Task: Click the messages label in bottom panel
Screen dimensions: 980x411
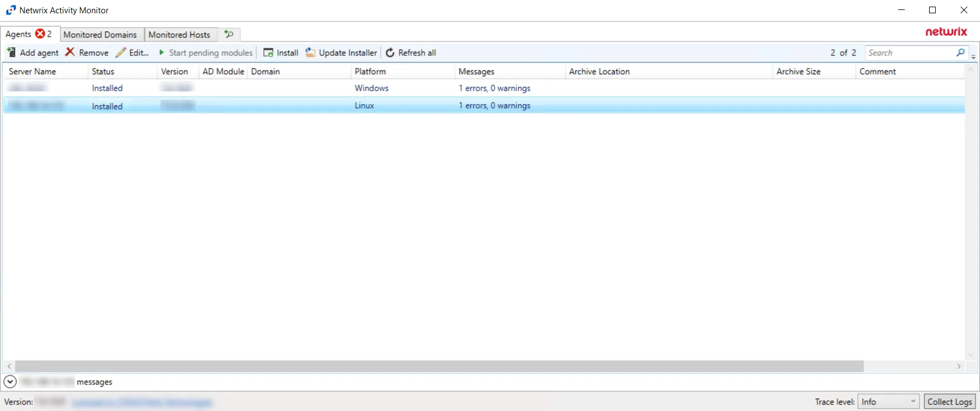Action: point(95,382)
